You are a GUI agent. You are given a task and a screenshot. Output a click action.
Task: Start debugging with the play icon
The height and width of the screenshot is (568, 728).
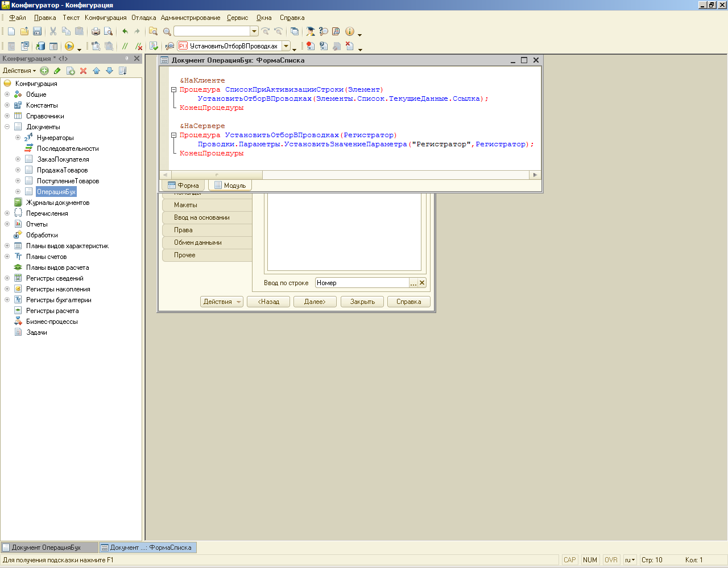click(x=69, y=46)
